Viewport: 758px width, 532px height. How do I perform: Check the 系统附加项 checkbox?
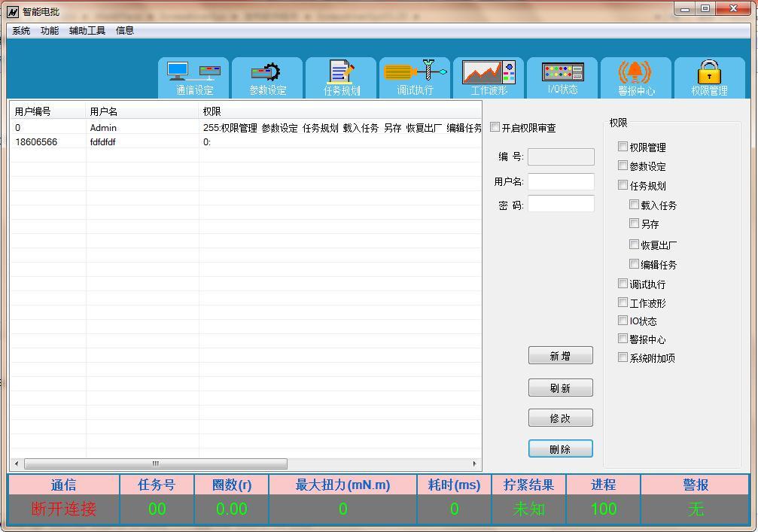[623, 357]
